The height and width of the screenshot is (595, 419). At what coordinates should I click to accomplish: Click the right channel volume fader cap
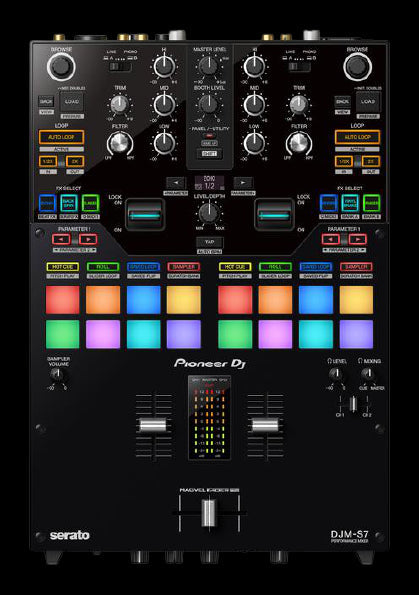265,425
